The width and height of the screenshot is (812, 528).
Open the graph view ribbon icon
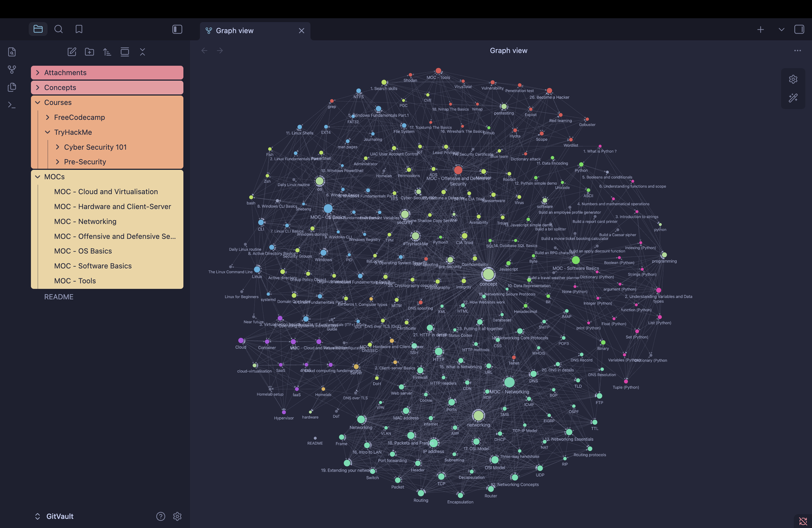pyautogui.click(x=12, y=69)
